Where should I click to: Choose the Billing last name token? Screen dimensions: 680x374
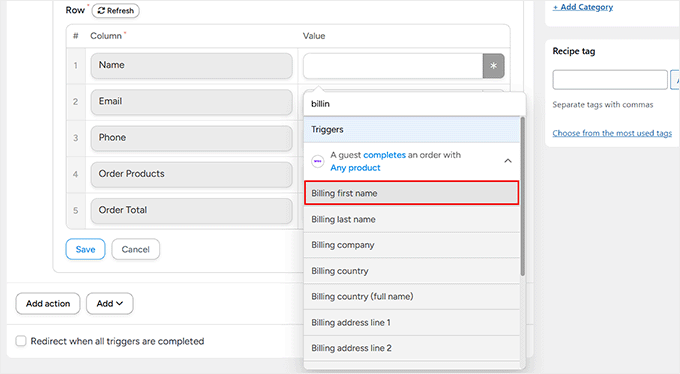[x=412, y=219]
